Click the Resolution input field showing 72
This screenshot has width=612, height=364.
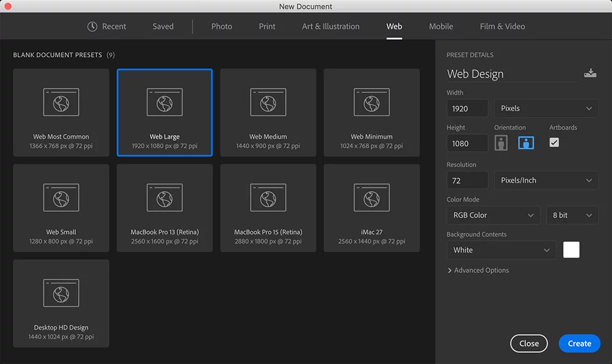(467, 180)
